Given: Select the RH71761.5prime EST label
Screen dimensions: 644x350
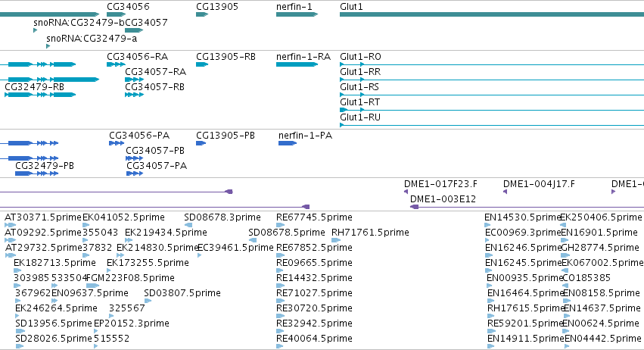Looking at the screenshot, I should 370,233.
